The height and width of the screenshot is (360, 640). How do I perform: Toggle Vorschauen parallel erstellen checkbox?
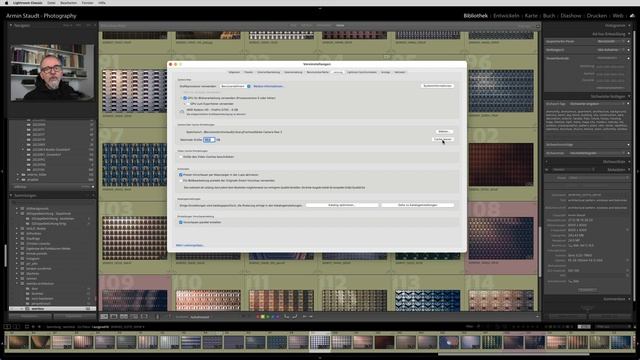[180, 222]
